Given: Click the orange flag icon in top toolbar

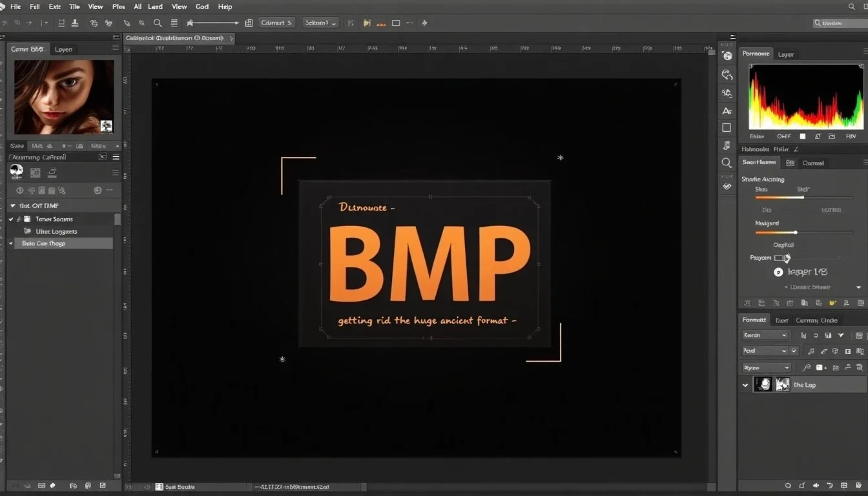Looking at the screenshot, I should pos(367,23).
